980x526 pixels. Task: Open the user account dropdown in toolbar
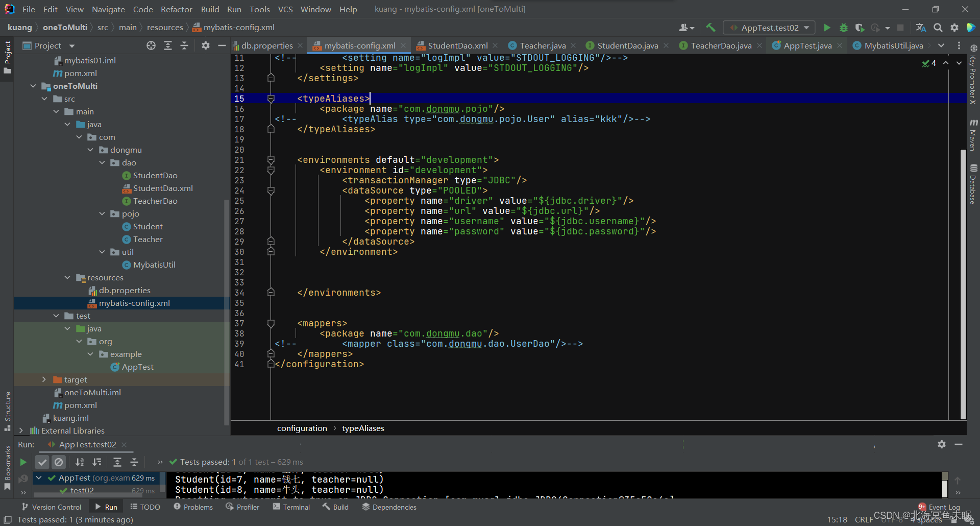[x=687, y=28]
